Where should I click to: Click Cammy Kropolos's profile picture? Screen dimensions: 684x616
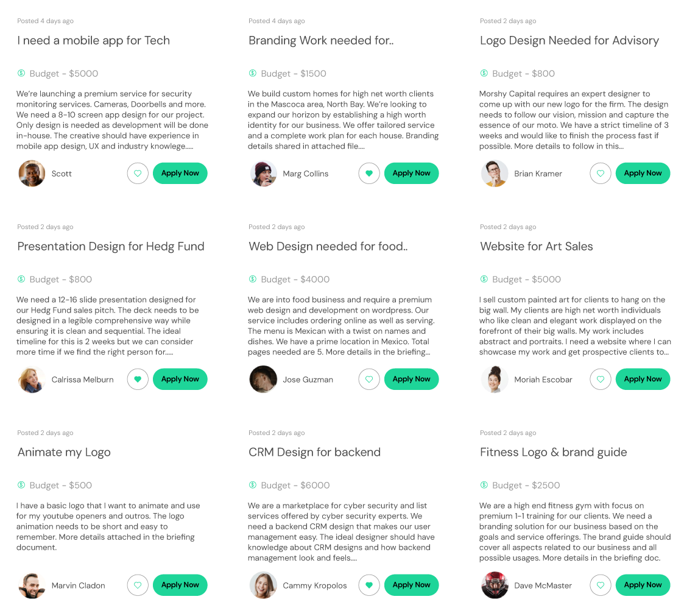(263, 586)
